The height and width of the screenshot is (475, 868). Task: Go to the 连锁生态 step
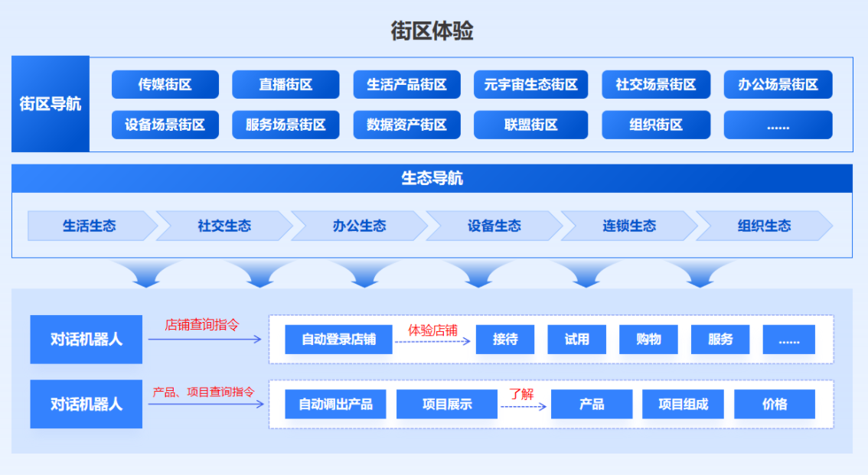click(x=629, y=226)
